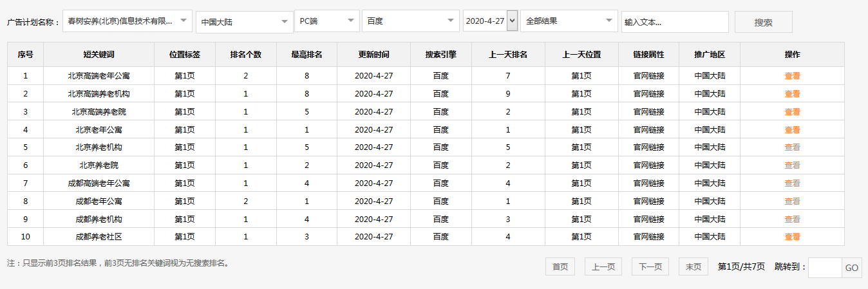This screenshot has width=868, height=289.
Task: Select keyword cell 北京养老机构
Action: (99, 147)
